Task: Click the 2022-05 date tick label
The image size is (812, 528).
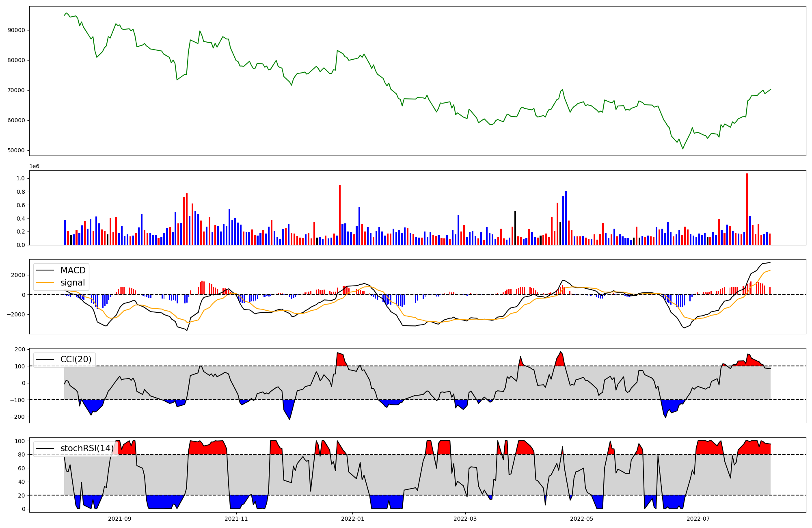Action: 581,519
